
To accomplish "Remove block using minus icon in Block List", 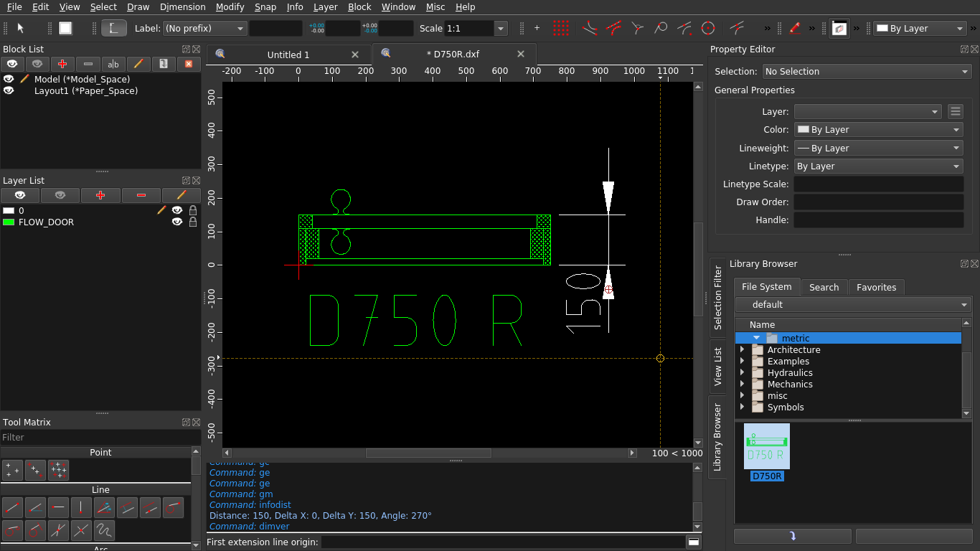I will point(88,64).
